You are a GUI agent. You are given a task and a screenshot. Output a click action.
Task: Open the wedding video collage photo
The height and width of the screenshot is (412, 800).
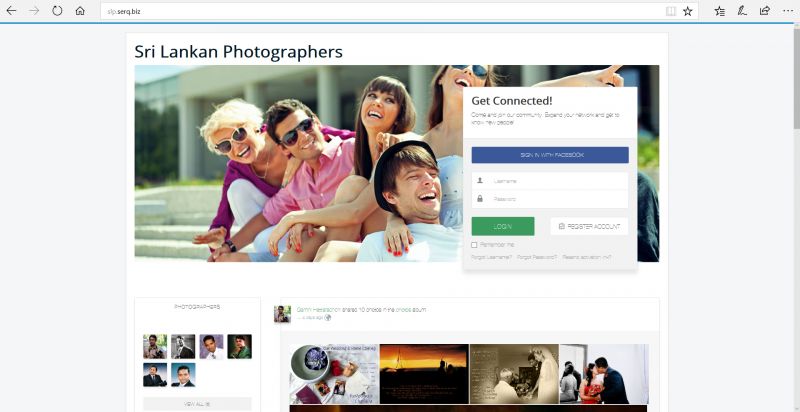point(334,374)
